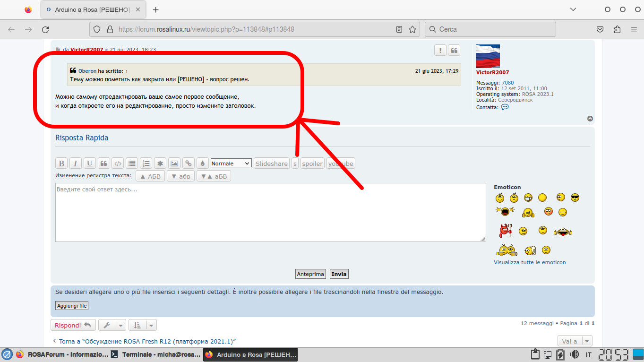Apply underline formatting in the reply editor
The width and height of the screenshot is (644, 362).
90,164
